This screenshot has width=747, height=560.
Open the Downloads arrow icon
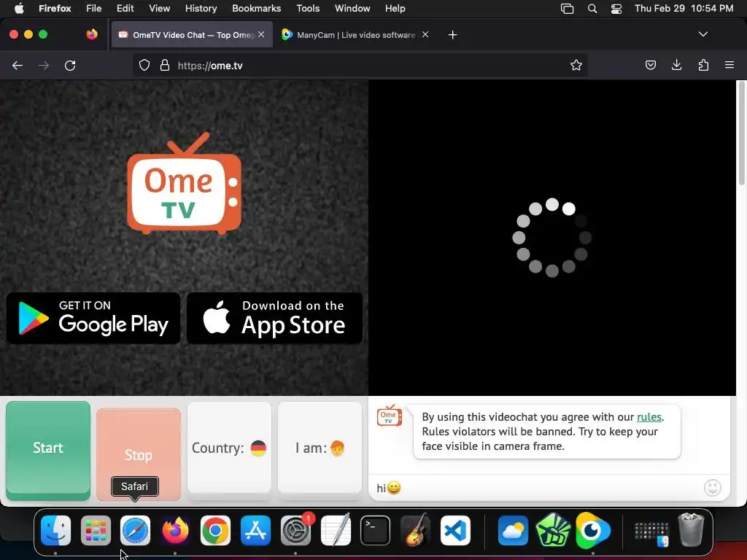point(676,65)
